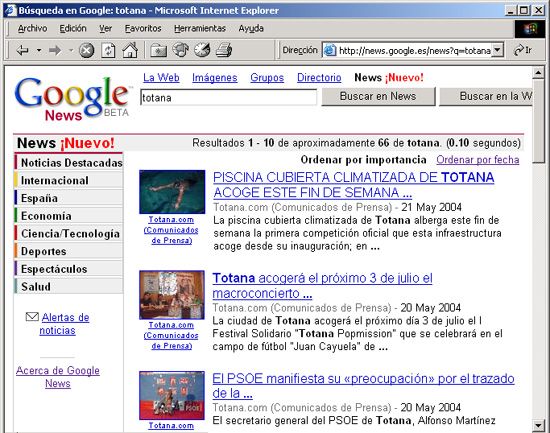Viewport: 550px width, 433px height.
Task: Open the swimming pool article thumbnail
Action: point(172,192)
